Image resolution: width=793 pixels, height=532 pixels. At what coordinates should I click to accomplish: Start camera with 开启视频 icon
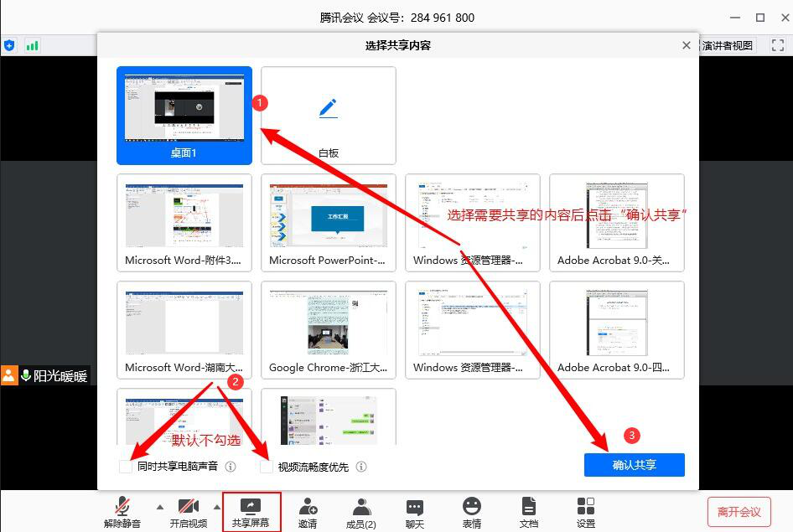(188, 512)
